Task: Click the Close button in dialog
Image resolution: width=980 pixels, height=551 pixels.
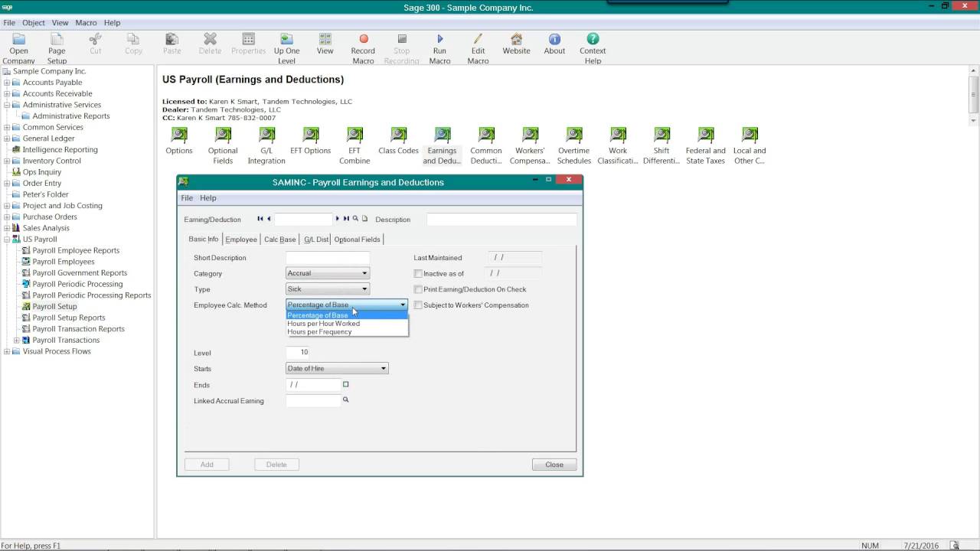Action: tap(554, 465)
